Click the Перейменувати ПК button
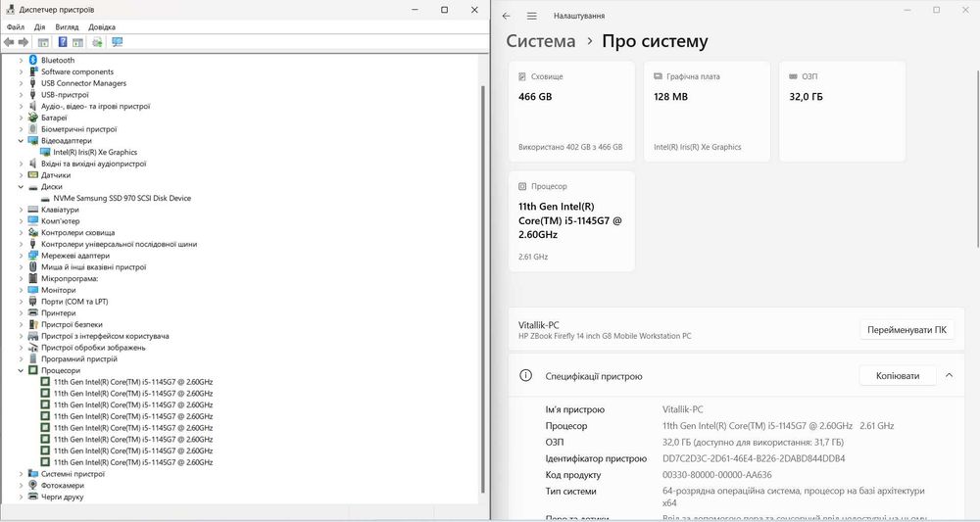The width and height of the screenshot is (980, 522). 906,330
